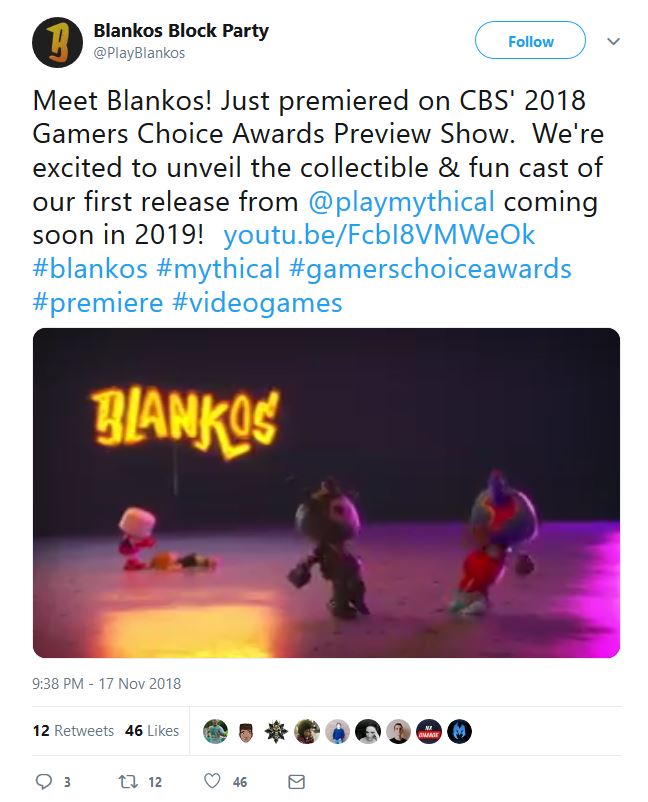The image size is (648, 802).
Task: Open the black star-shaped liker avatar
Action: (276, 731)
